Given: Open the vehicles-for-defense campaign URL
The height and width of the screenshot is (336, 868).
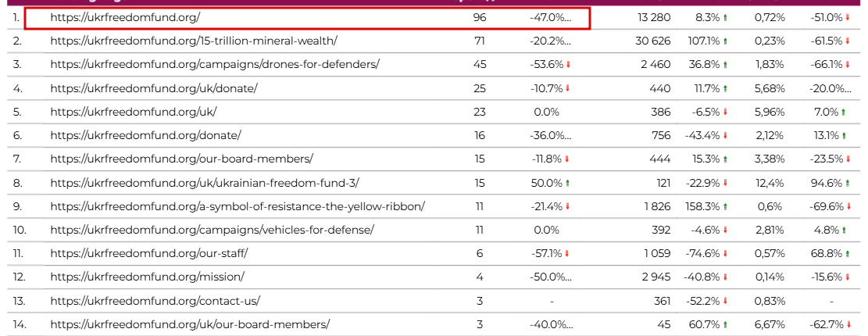Looking at the screenshot, I should (x=212, y=231).
